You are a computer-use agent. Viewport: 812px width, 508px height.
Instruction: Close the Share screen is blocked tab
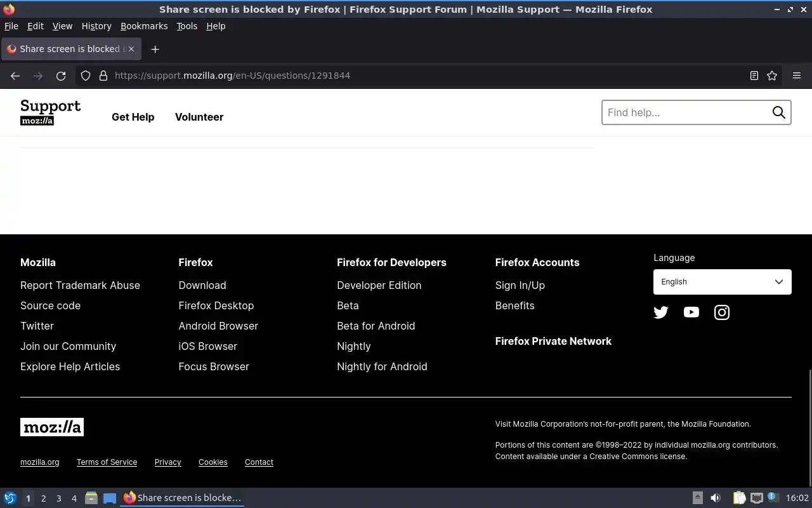[131, 49]
